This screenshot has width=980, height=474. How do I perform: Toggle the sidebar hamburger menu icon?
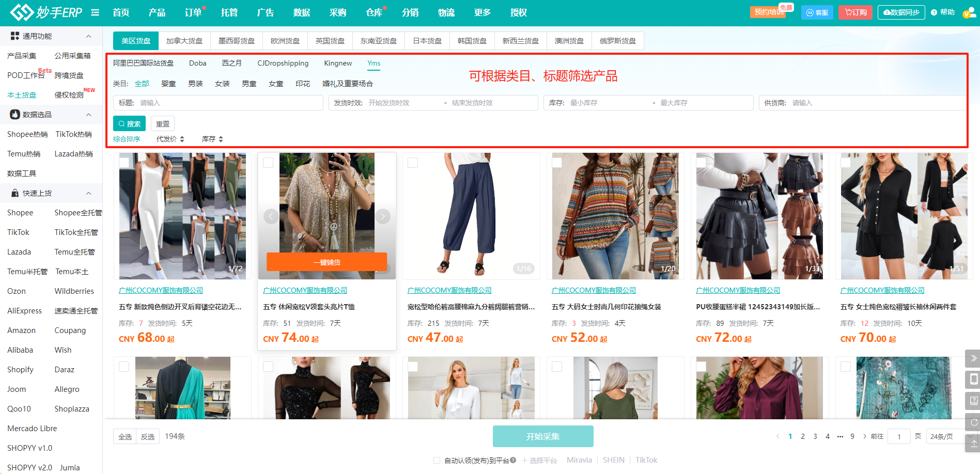click(95, 12)
